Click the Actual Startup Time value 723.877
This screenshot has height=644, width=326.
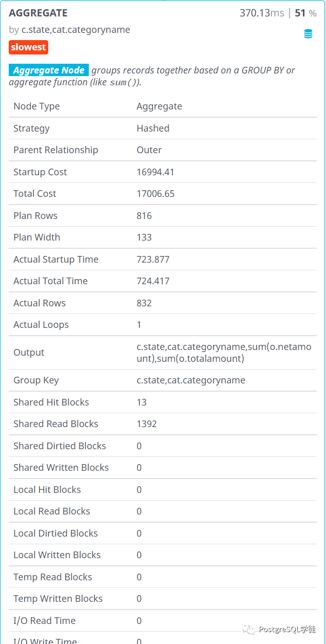point(153,260)
